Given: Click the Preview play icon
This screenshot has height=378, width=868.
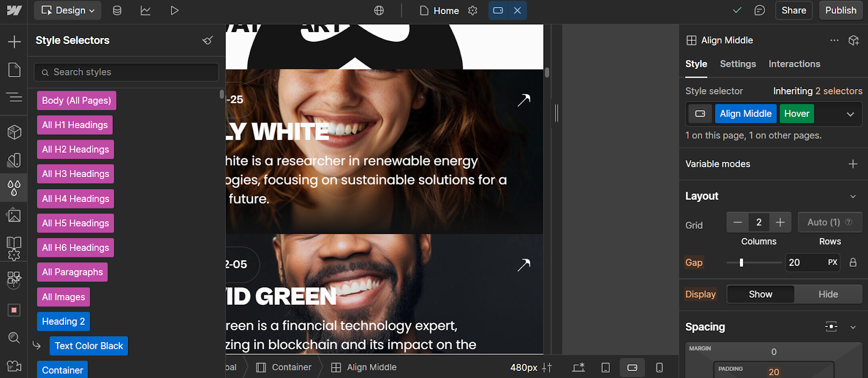Looking at the screenshot, I should (x=174, y=10).
